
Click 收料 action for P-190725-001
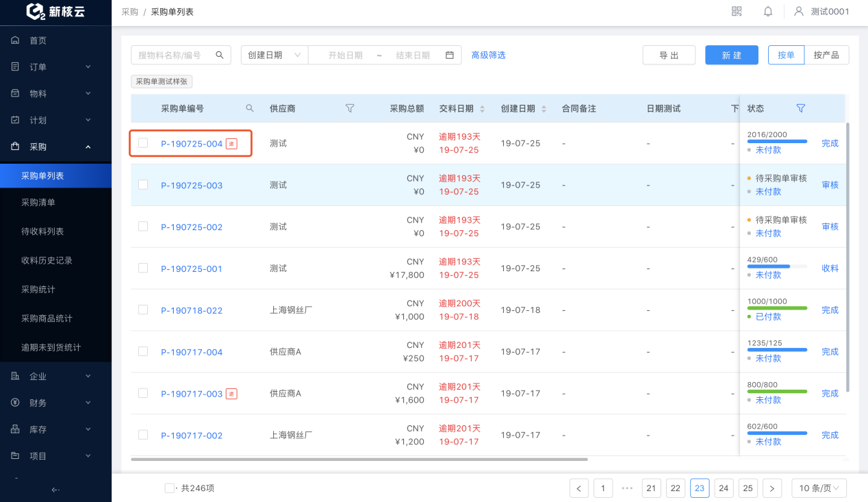[830, 268]
